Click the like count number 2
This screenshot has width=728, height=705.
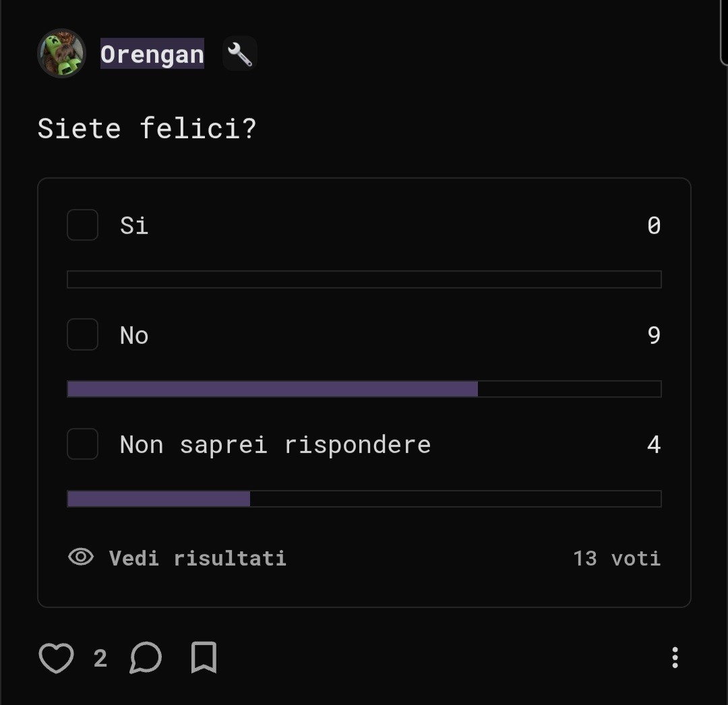pos(100,658)
